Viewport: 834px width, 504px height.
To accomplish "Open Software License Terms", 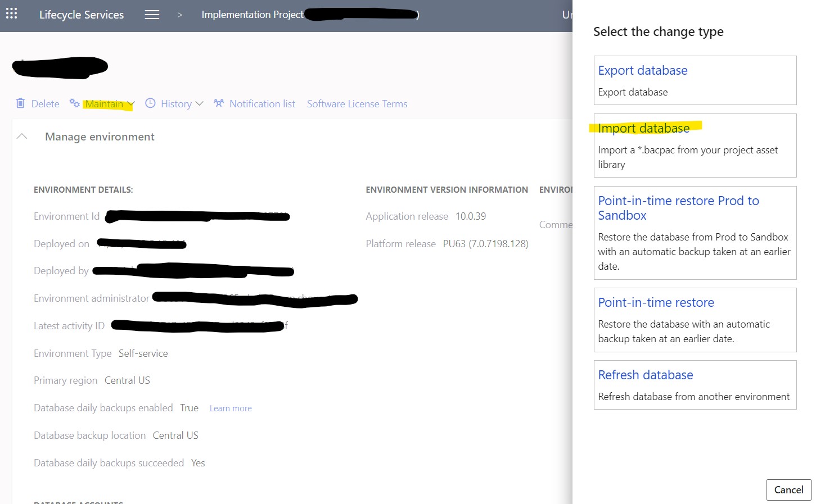I will tap(357, 104).
